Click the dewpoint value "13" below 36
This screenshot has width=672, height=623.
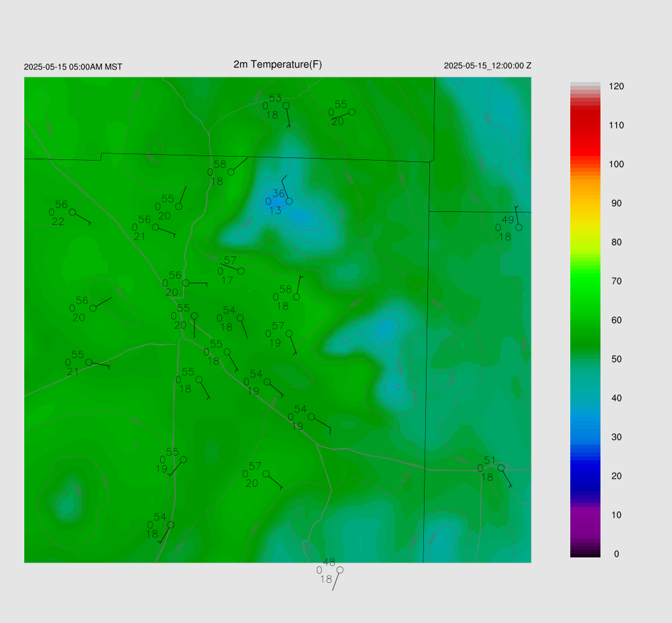tap(275, 211)
